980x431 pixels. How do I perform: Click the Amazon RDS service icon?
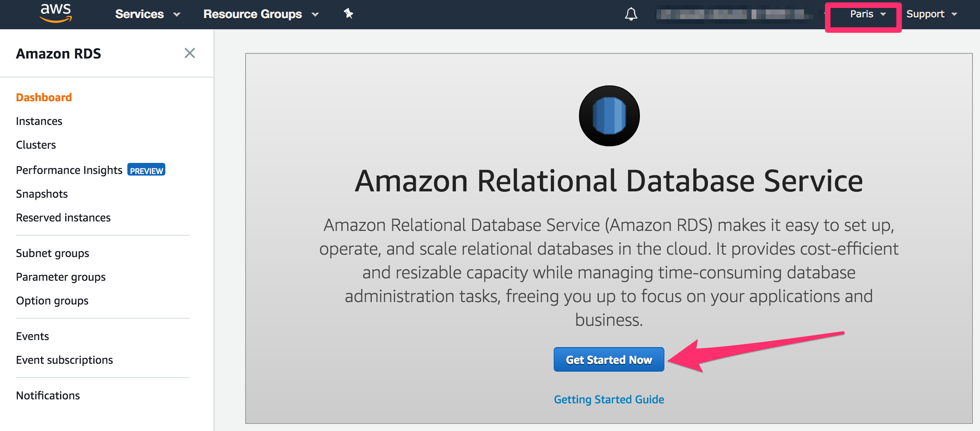click(609, 115)
